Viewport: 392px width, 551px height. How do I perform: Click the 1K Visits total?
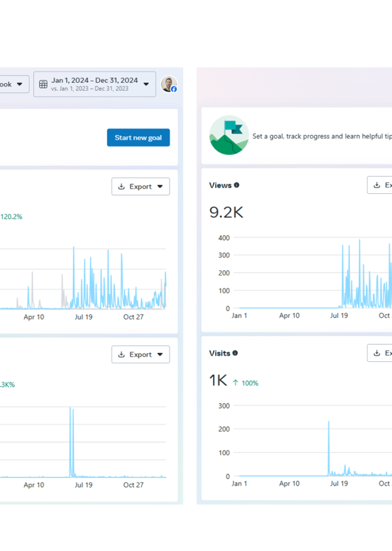coord(218,381)
